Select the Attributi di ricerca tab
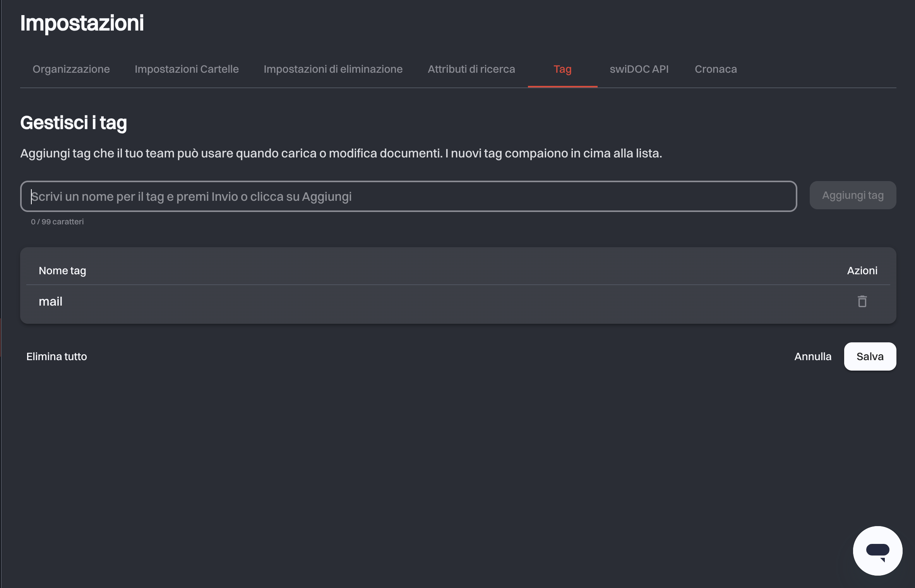 [x=471, y=69]
